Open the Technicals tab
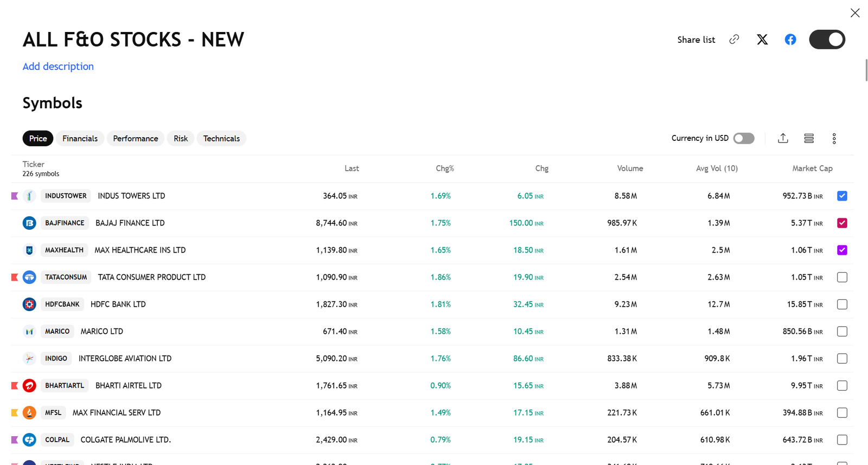Image resolution: width=868 pixels, height=465 pixels. (x=221, y=138)
